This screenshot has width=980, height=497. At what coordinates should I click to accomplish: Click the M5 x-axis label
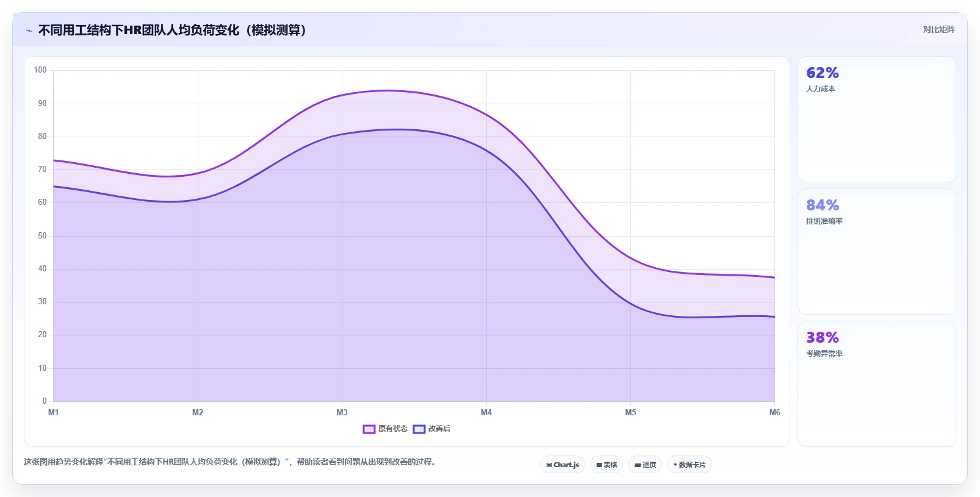[630, 413]
